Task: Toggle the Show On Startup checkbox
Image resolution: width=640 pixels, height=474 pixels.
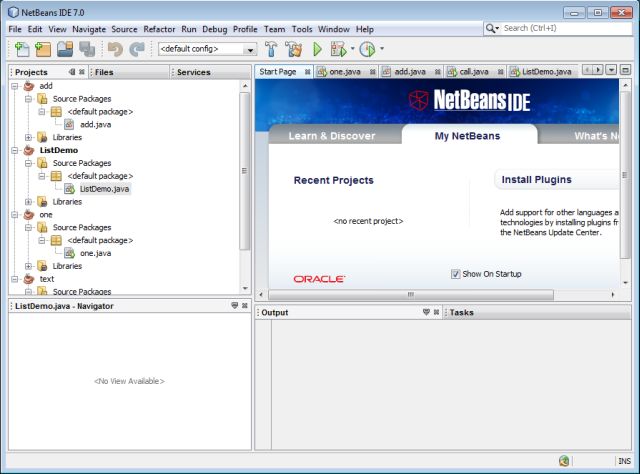Action: [x=456, y=274]
